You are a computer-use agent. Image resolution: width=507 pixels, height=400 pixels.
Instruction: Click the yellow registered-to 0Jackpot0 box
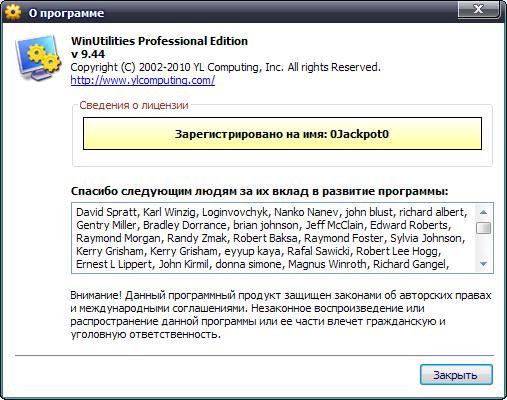click(282, 133)
